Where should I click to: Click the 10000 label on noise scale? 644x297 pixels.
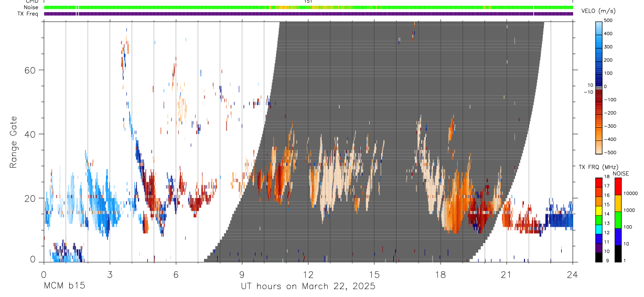click(x=630, y=193)
